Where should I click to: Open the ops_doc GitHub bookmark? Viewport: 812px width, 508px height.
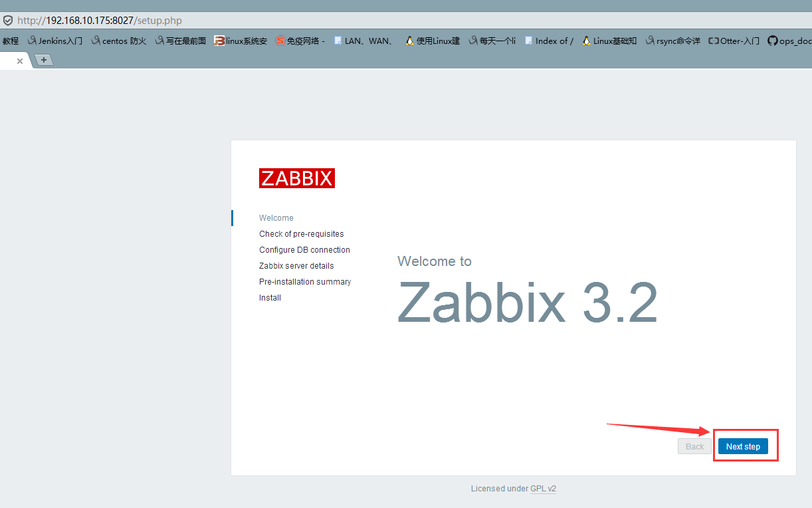(x=789, y=41)
